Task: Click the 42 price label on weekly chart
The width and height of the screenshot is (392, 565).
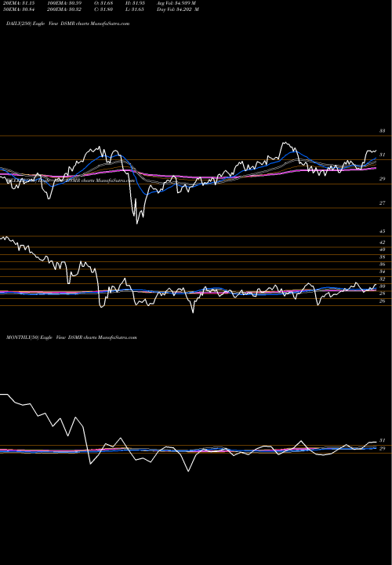Action: click(x=382, y=242)
